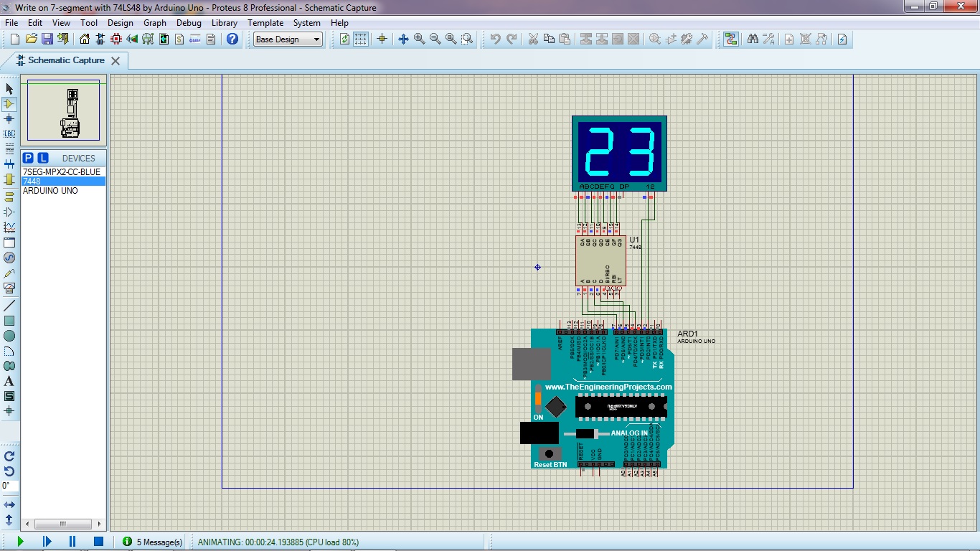Select the 2D graphics Text tool
Image resolution: width=980 pixels, height=551 pixels.
click(9, 380)
